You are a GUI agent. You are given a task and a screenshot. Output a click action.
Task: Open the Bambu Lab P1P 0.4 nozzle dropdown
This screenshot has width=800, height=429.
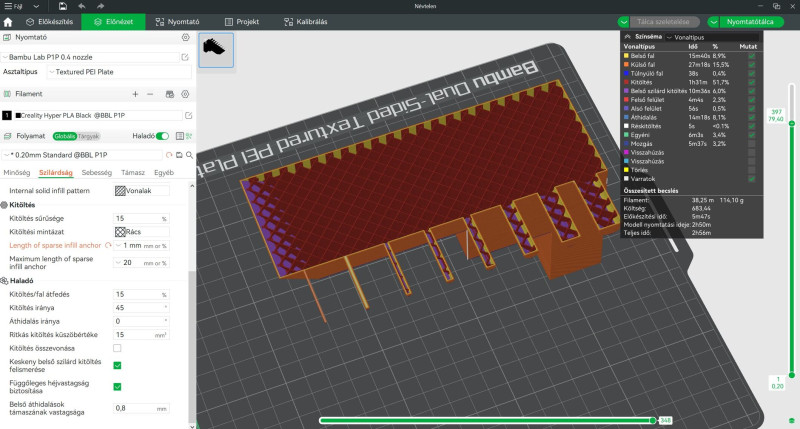(x=90, y=57)
